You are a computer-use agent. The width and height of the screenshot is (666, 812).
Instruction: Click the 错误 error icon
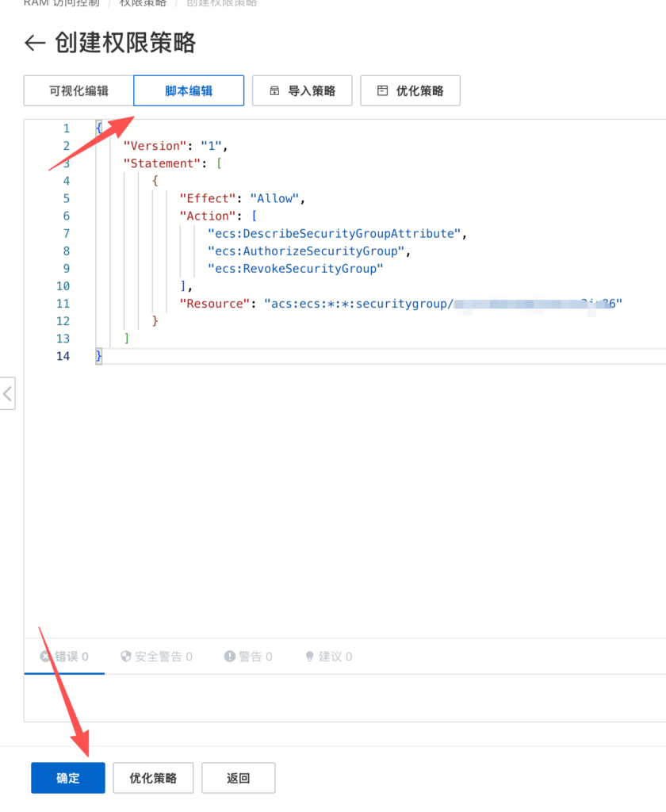coord(45,657)
